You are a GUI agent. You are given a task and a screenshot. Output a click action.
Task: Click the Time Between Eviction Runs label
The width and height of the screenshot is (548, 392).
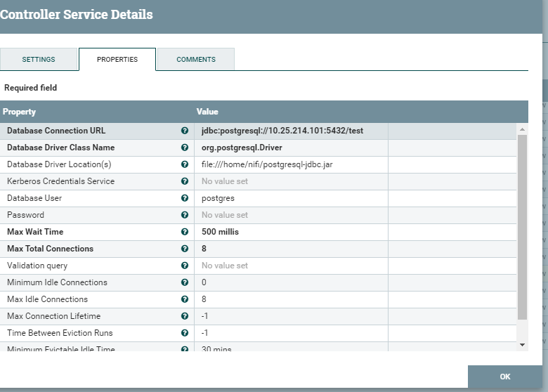[60, 333]
